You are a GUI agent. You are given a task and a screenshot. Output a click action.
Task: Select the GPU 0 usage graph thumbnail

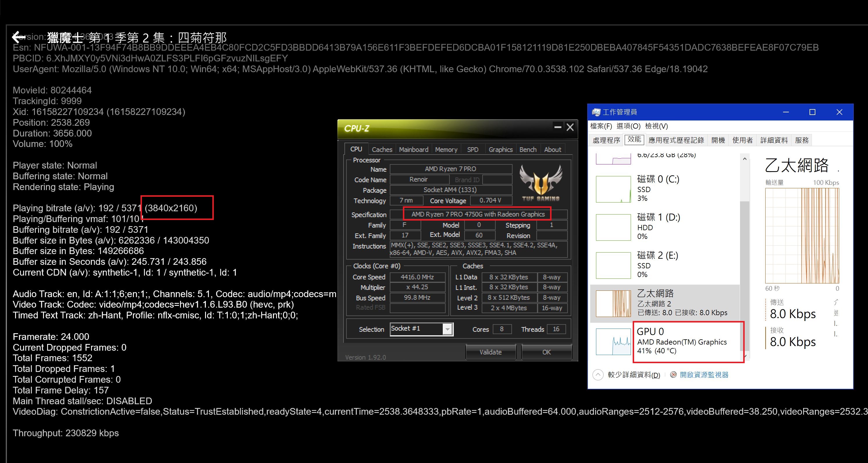click(613, 342)
